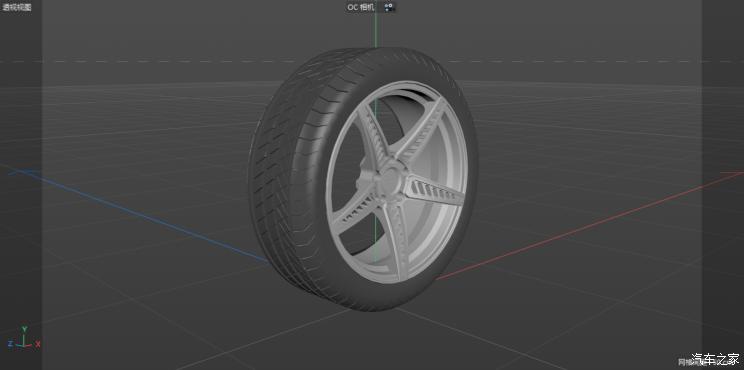744x370 pixels.
Task: Select the wheel's center hub cap
Action: [391, 179]
